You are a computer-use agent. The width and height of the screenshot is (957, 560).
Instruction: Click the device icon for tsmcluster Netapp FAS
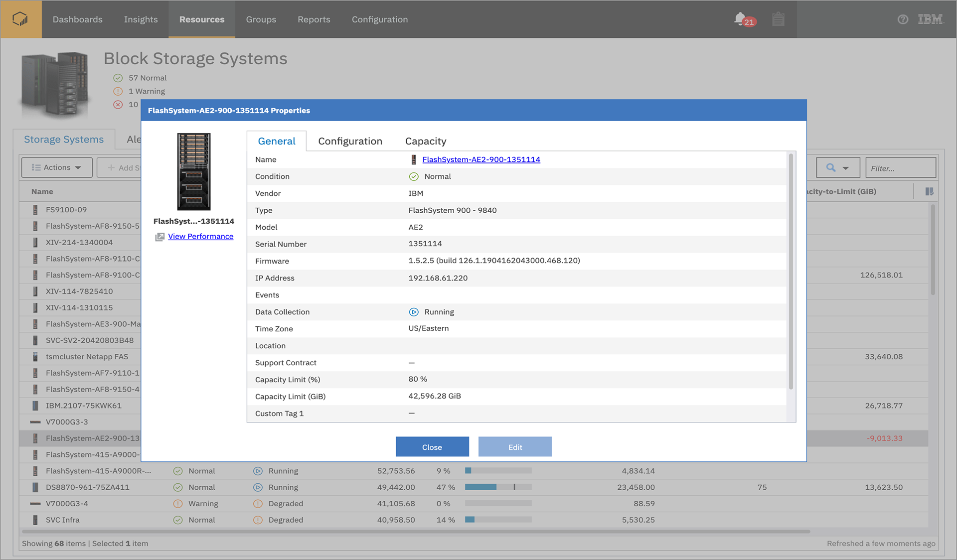35,357
